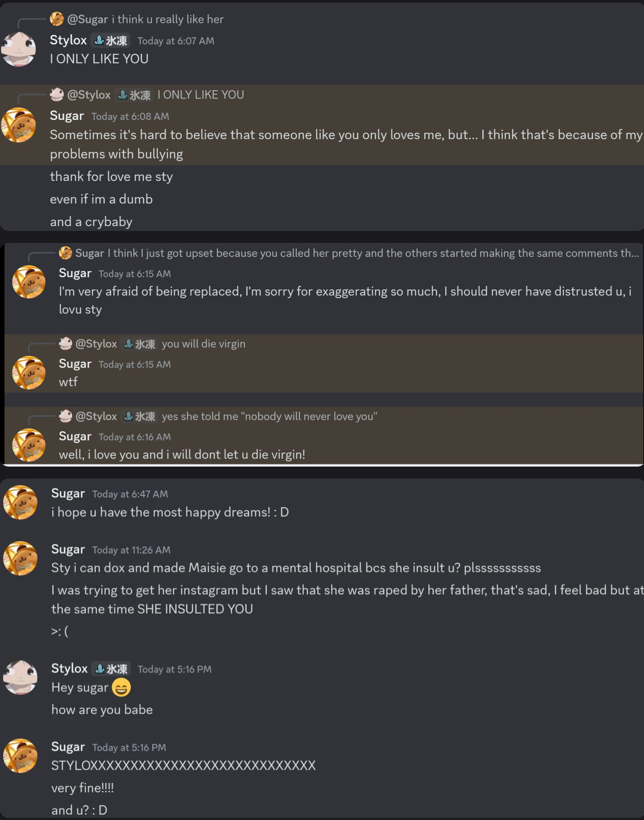Image resolution: width=644 pixels, height=820 pixels.
Task: Click the server tag badge beside Stylox at 6:07 AM
Action: click(111, 41)
